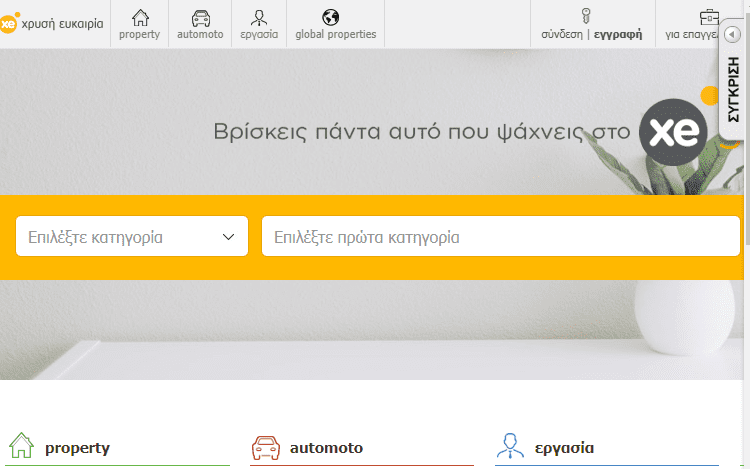Click the round arrow icon on ΣΥΓΚΡΙΣΗ panel
The image size is (750, 469).
point(732,34)
